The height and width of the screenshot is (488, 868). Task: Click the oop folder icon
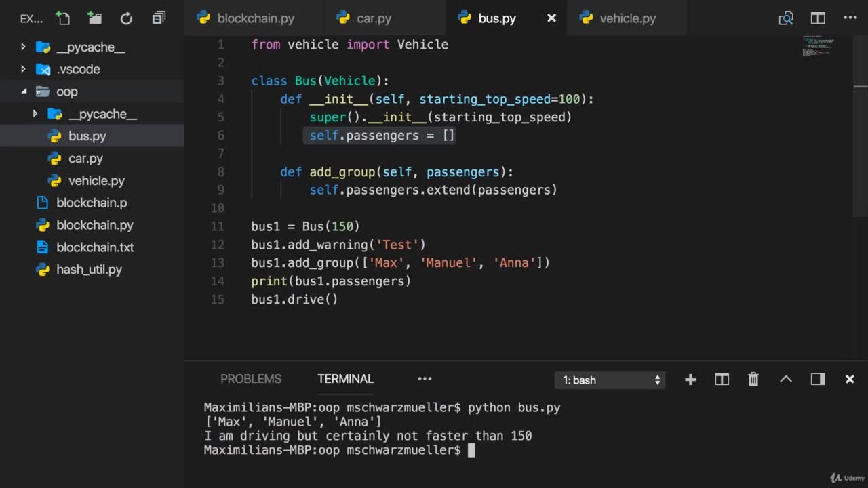point(43,91)
